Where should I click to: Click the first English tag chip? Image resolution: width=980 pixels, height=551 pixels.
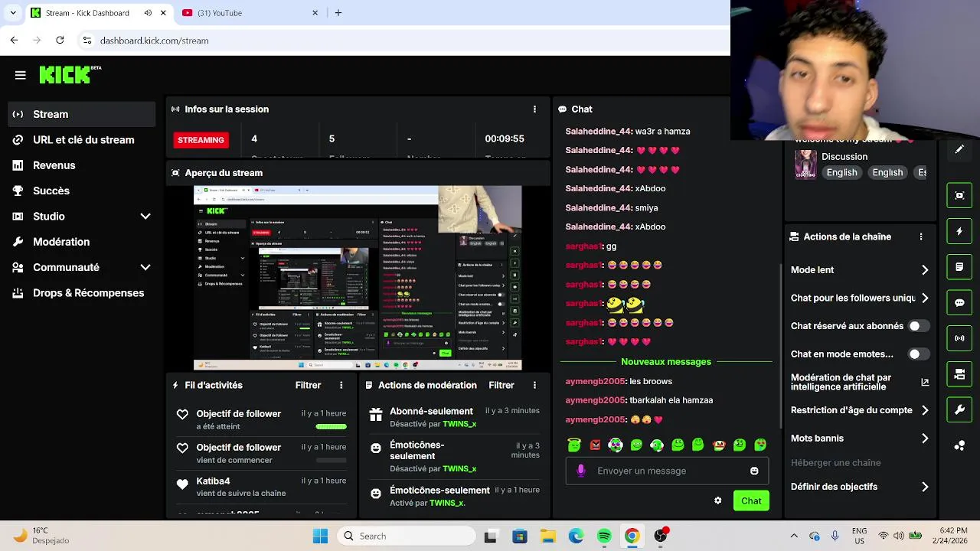(x=841, y=172)
